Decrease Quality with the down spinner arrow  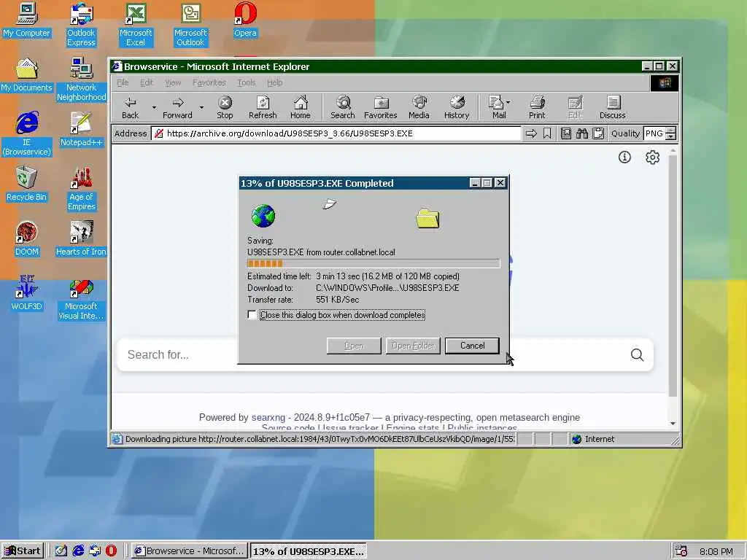point(671,136)
